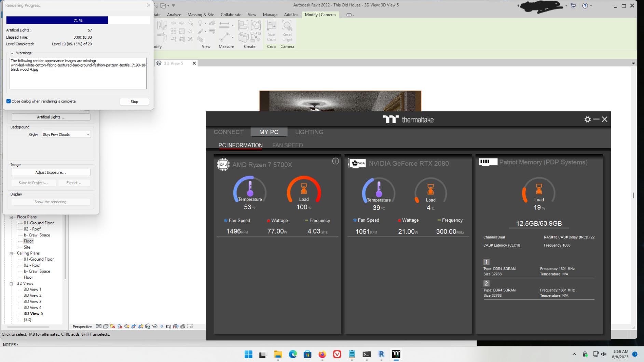Screen dimensions: 644x362
Task: Click Temporary Hide/Isolate glasses icon
Action: (155, 326)
